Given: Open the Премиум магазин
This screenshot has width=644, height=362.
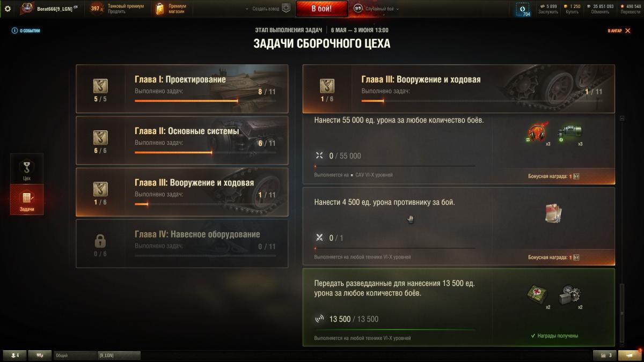Looking at the screenshot, I should pyautogui.click(x=171, y=9).
